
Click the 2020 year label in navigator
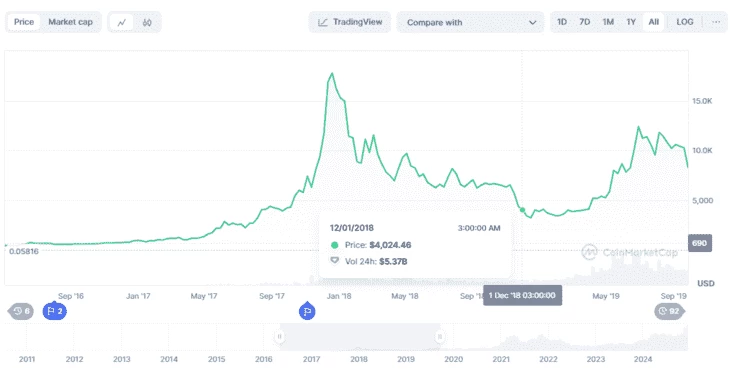point(453,359)
